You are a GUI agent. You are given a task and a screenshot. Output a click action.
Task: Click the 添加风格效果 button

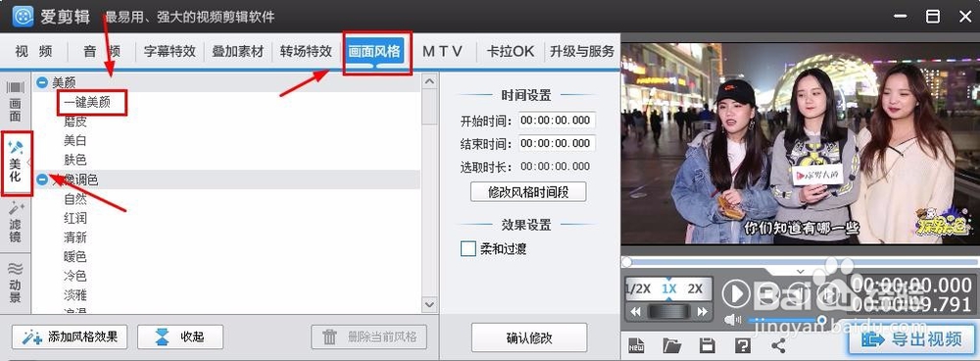coord(70,337)
